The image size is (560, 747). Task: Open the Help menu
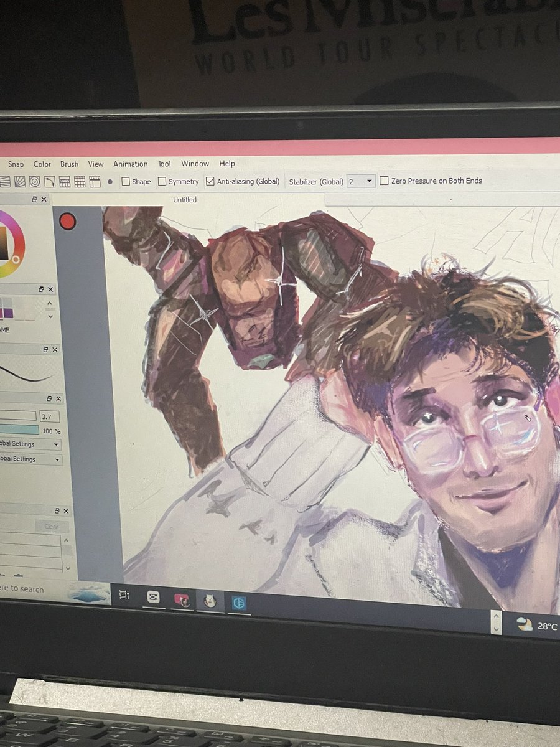227,164
